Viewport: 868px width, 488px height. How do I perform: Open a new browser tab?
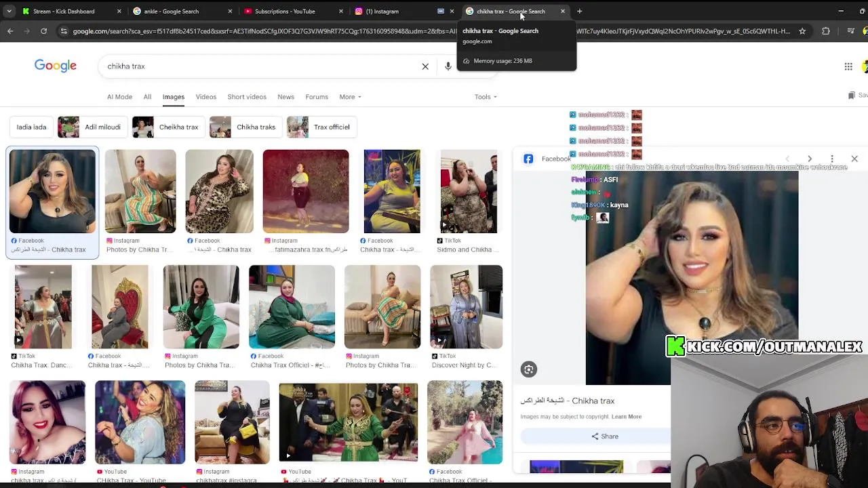(579, 11)
